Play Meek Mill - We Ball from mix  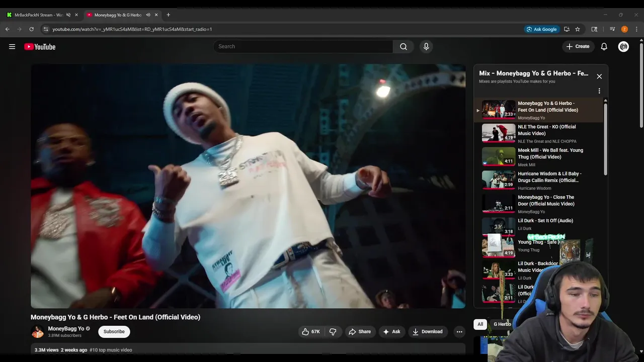click(x=538, y=157)
